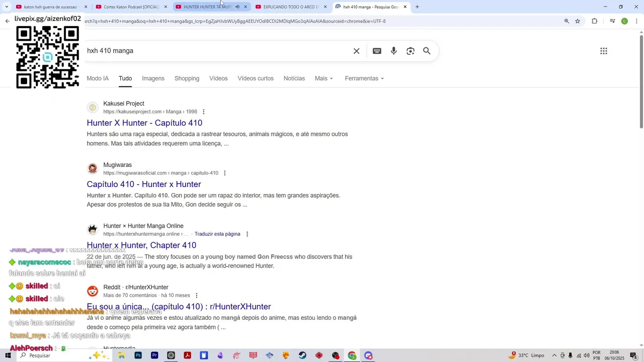Open Premiere Pro from the taskbar
The height and width of the screenshot is (362, 644).
(154, 355)
